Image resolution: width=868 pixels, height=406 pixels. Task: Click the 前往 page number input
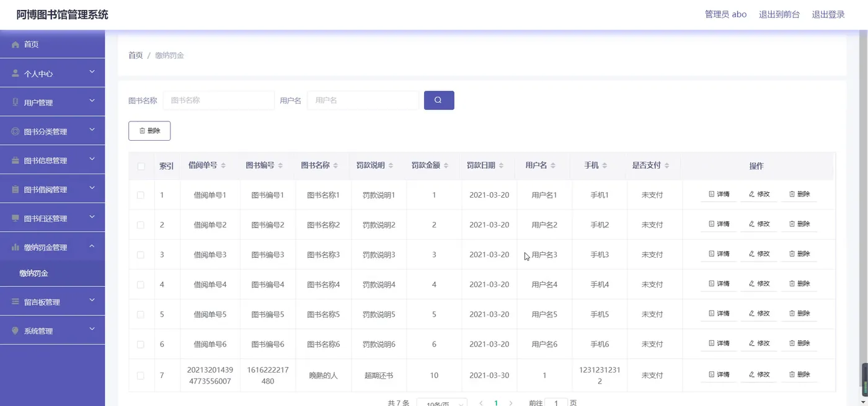(556, 402)
